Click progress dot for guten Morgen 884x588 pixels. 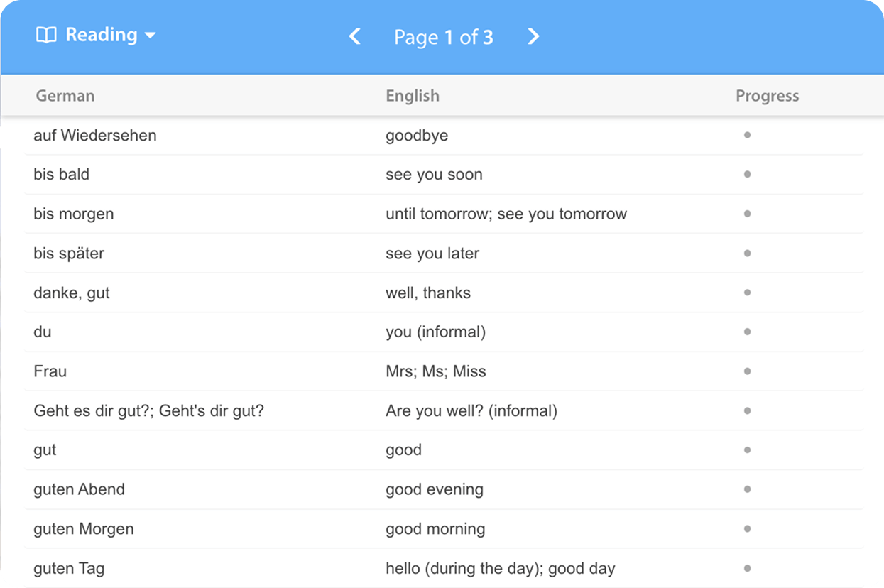click(x=747, y=528)
